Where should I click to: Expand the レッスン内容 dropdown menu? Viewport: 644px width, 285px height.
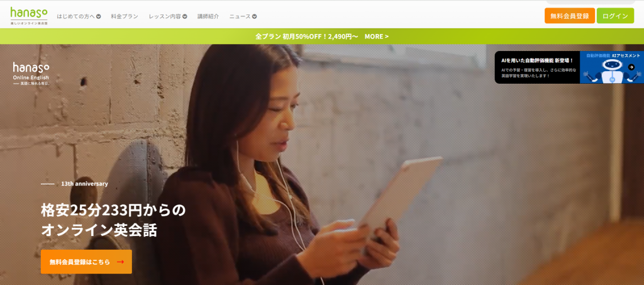coord(168,16)
